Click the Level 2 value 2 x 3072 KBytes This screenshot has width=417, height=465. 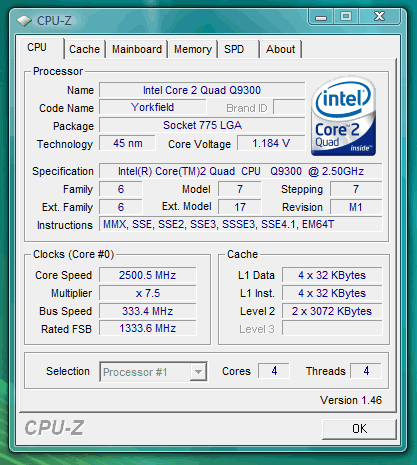pos(332,311)
